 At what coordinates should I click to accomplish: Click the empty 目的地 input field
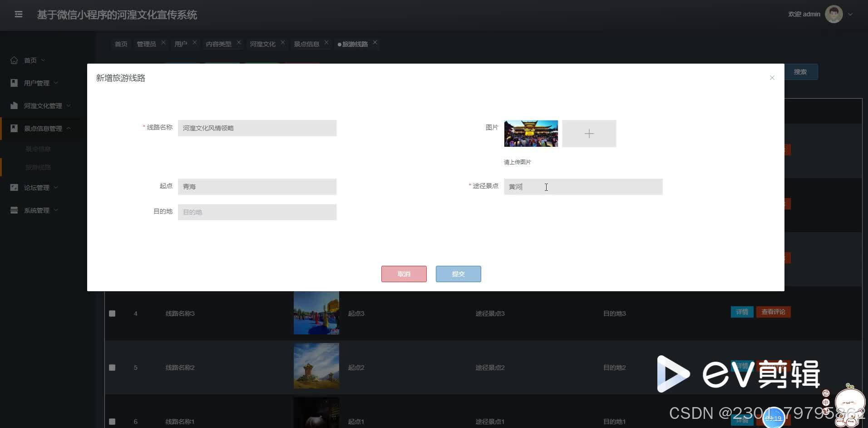click(x=257, y=212)
